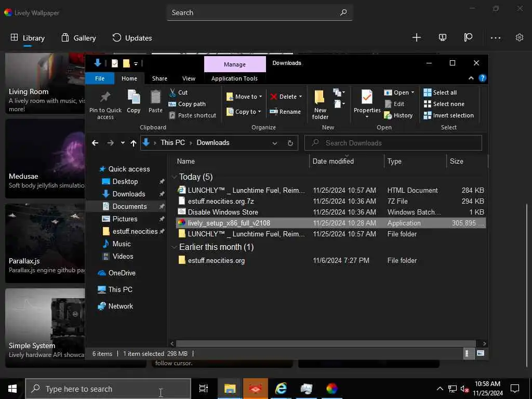The height and width of the screenshot is (399, 532).
Task: Open Pictures in navigation pane
Action: tap(125, 219)
